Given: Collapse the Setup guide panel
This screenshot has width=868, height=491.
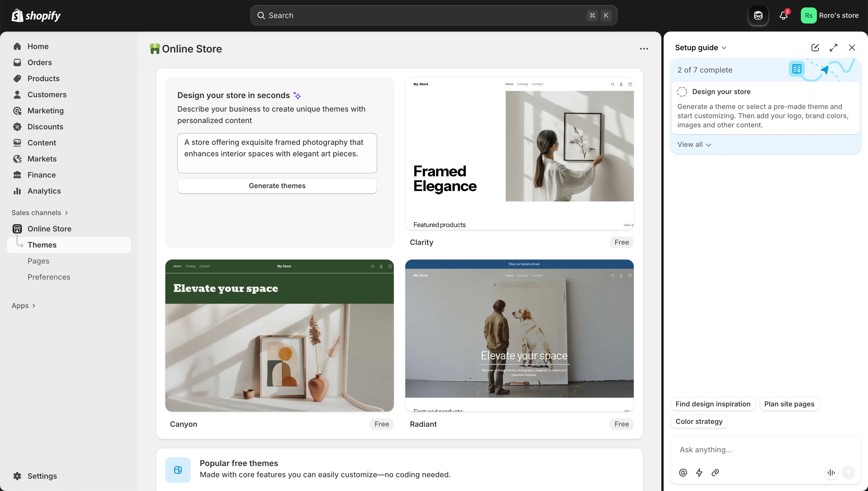Looking at the screenshot, I should coord(724,48).
